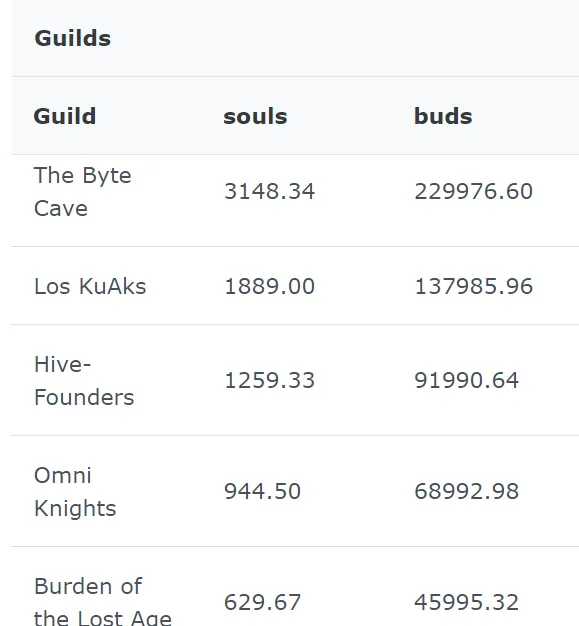
Task: Click buds value 229976.60
Action: coord(474,191)
